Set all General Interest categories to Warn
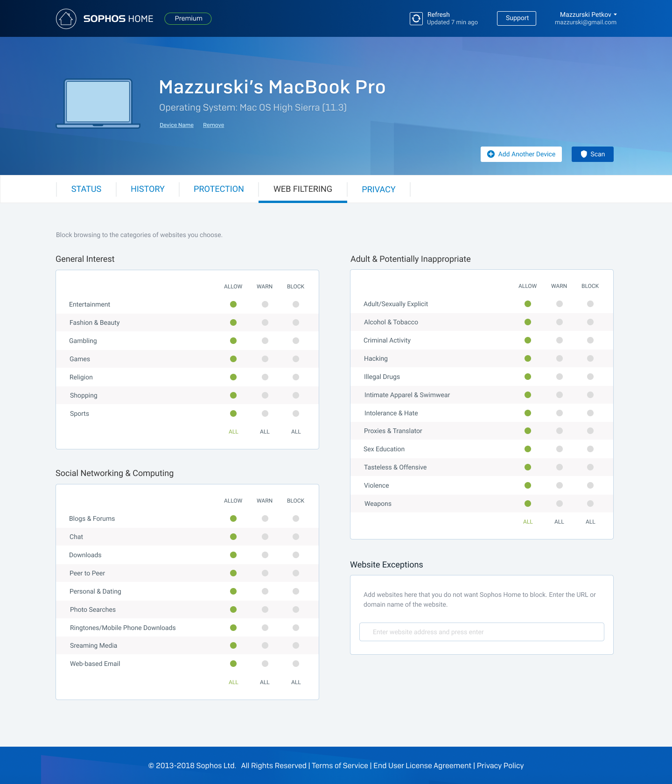Viewport: 672px width, 784px height. pyautogui.click(x=265, y=432)
